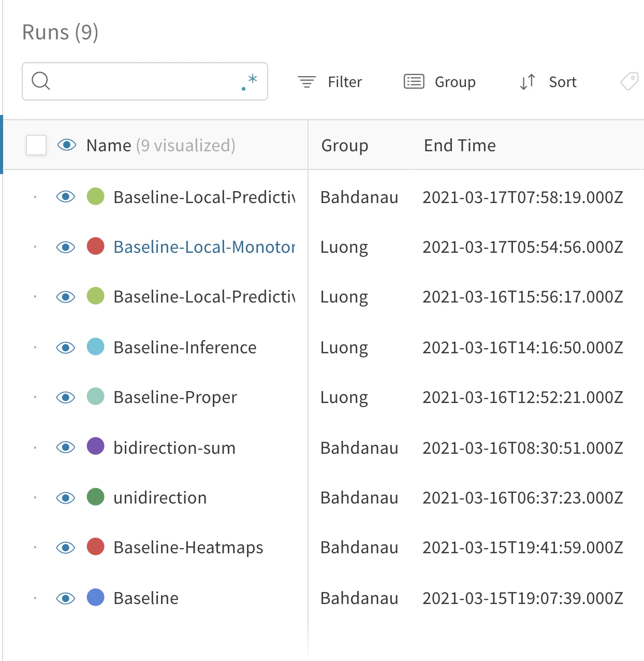This screenshot has width=644, height=661.
Task: Hide the Baseline-Inference run
Action: click(66, 347)
